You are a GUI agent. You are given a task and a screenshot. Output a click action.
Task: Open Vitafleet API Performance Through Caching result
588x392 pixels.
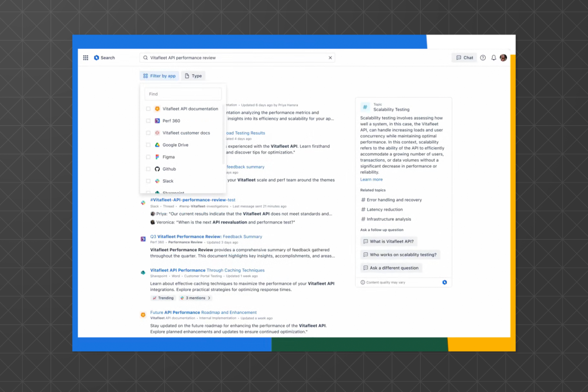tap(207, 270)
